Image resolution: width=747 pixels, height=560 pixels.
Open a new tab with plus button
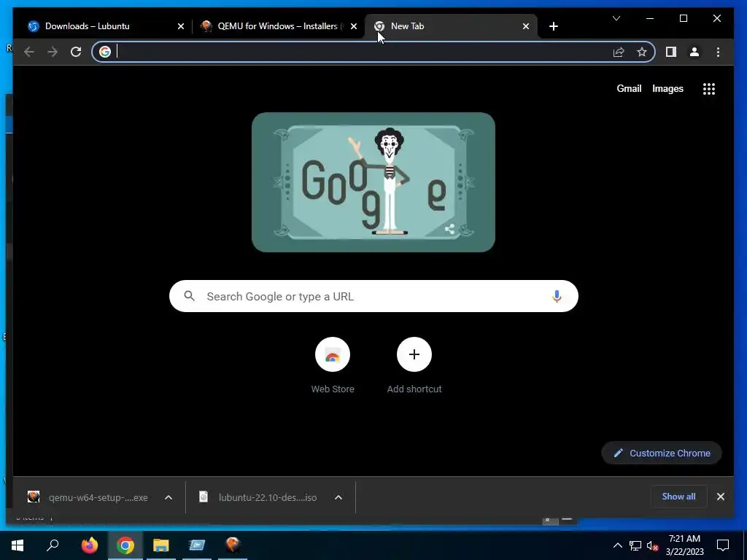tap(553, 26)
